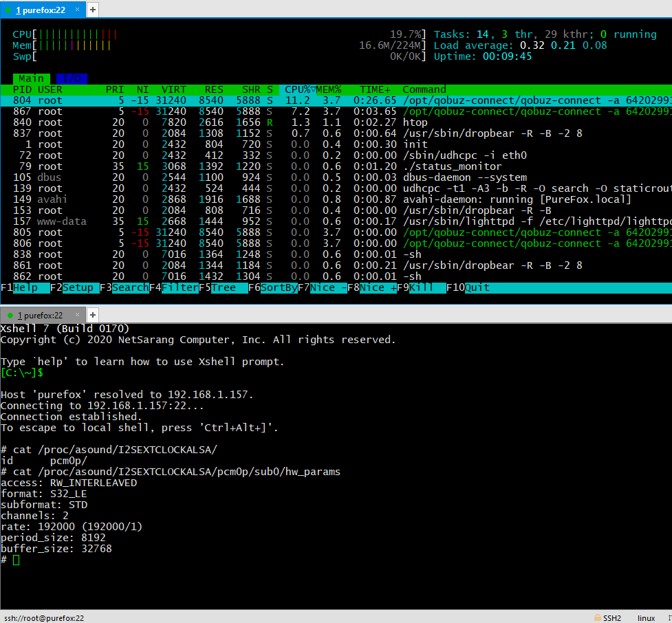Click the new tab plus button in lower pane
This screenshot has width=672, height=623.
93,315
